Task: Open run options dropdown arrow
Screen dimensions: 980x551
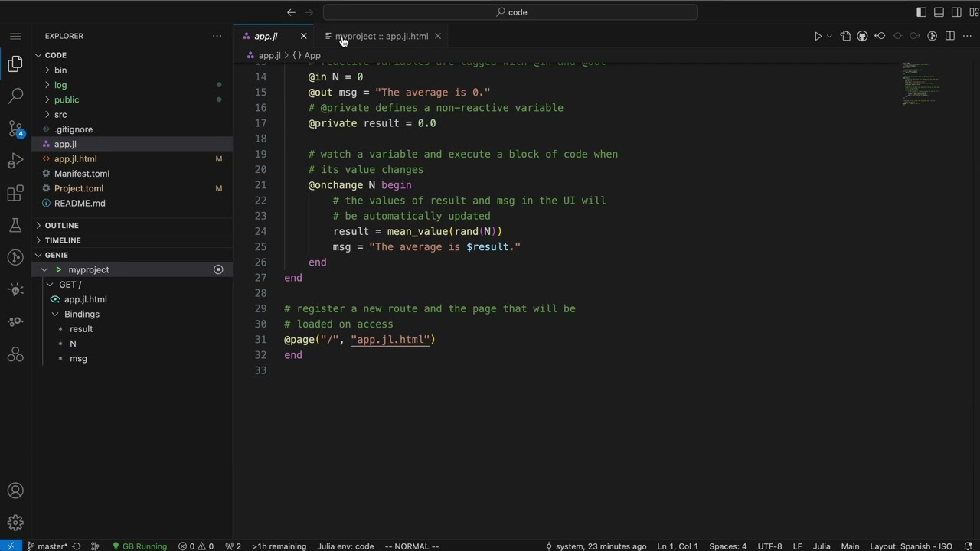Action: coord(829,36)
